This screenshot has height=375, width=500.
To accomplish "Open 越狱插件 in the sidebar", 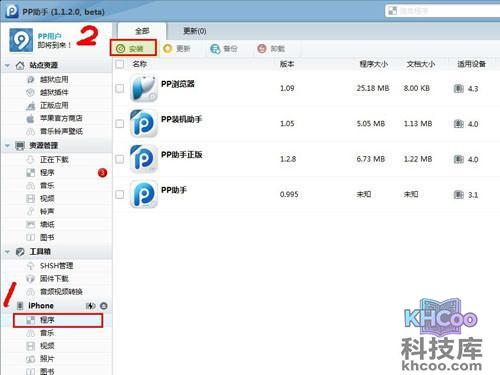I will (x=54, y=92).
